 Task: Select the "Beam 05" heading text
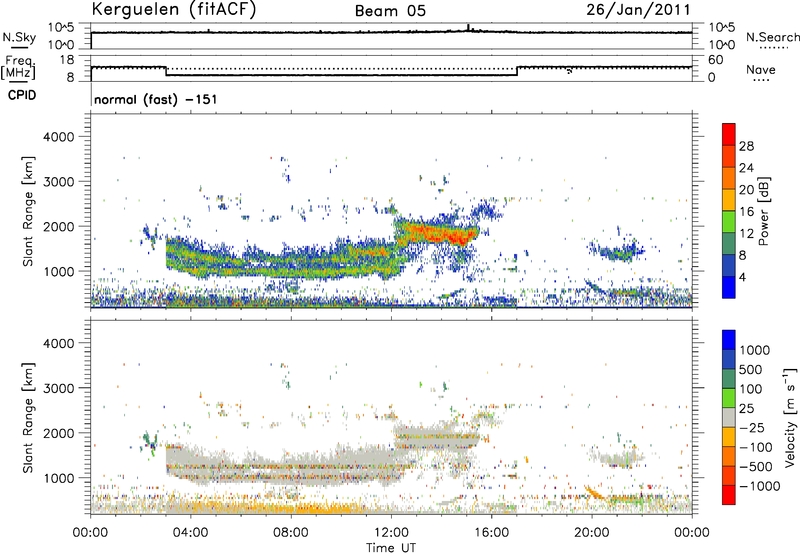click(390, 11)
